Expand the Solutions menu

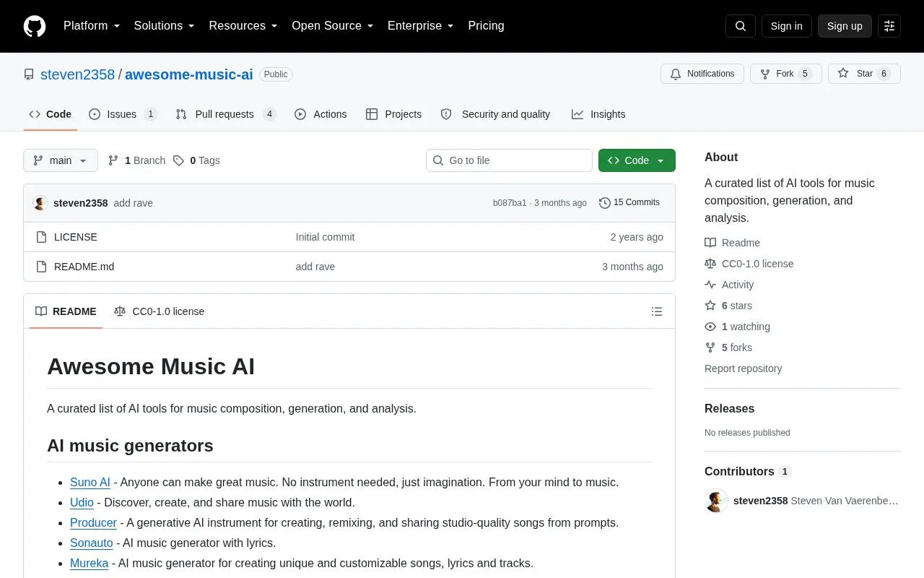(165, 26)
